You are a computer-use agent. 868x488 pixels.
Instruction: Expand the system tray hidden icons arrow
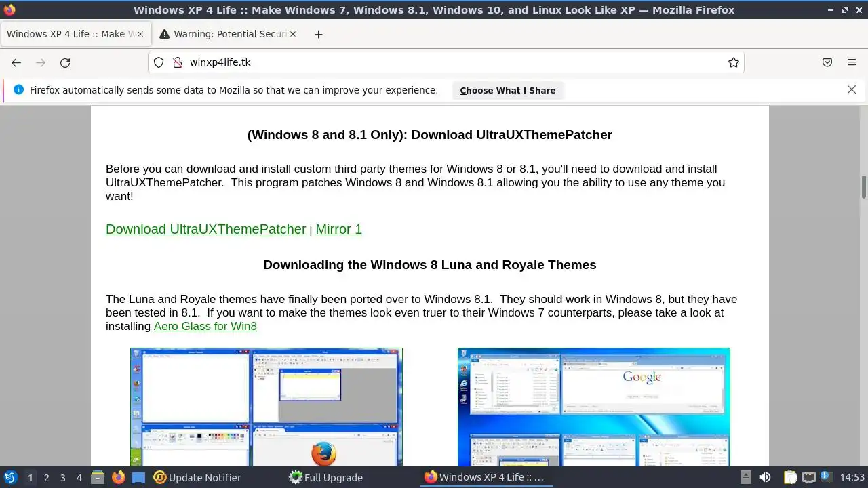[745, 477]
